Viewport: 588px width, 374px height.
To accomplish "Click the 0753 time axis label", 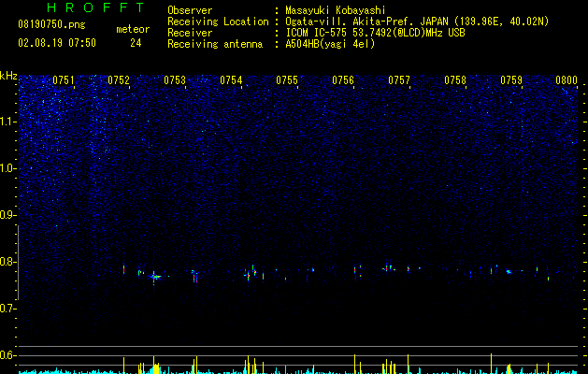I will tap(175, 80).
